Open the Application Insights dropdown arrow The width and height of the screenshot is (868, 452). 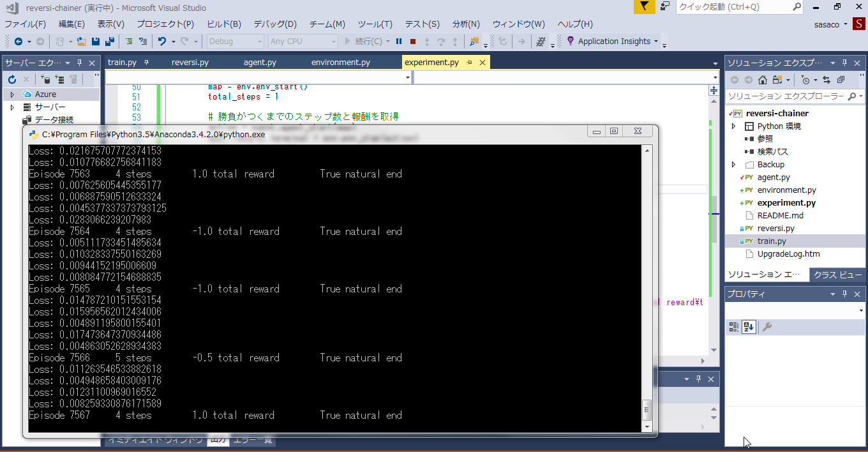656,41
